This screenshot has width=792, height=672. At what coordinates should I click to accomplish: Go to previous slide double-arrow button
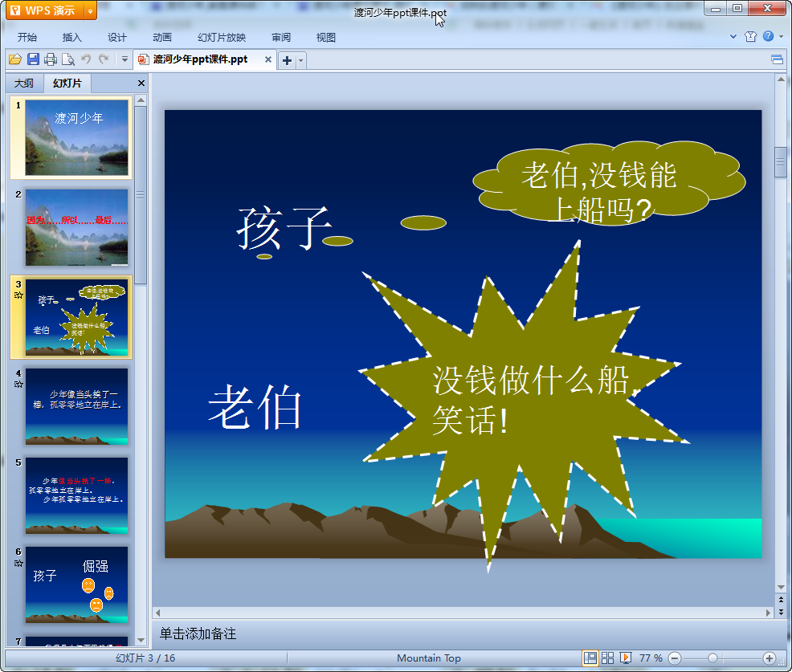pyautogui.click(x=781, y=599)
